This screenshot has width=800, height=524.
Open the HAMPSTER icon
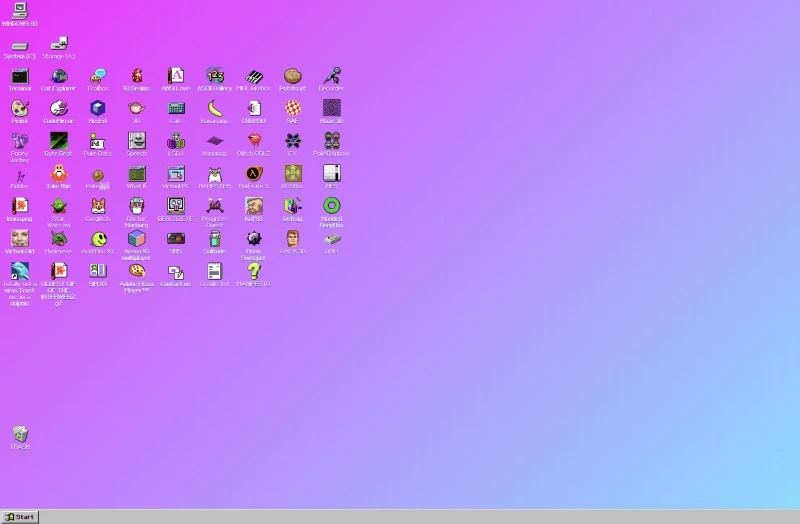click(x=215, y=173)
